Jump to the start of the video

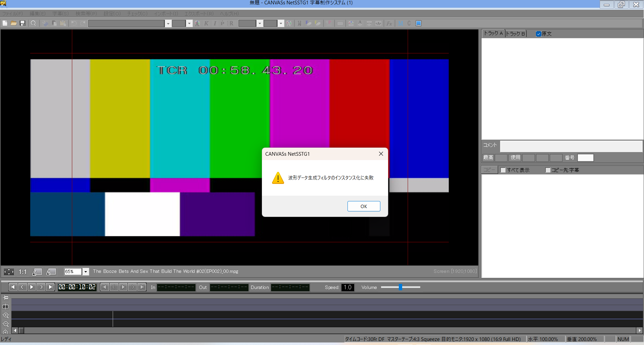click(13, 287)
